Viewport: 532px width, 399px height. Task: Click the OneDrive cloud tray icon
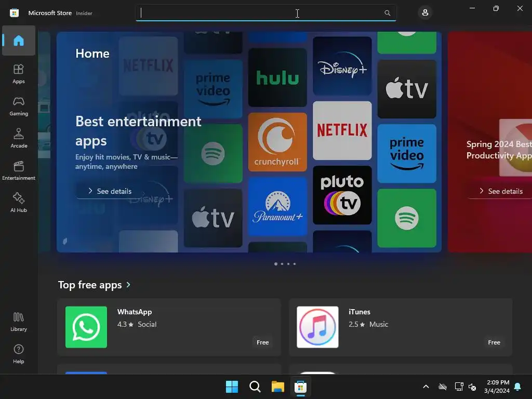pyautogui.click(x=443, y=387)
